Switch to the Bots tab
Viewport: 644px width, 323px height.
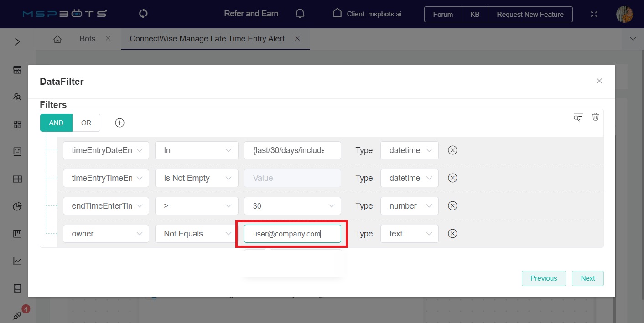(x=88, y=39)
